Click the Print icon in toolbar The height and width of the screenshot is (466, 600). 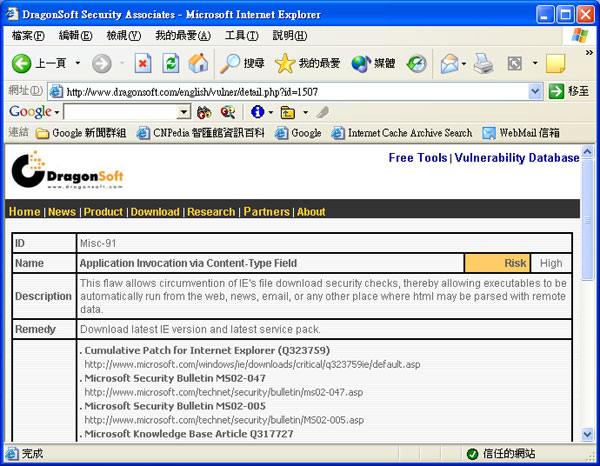click(484, 63)
